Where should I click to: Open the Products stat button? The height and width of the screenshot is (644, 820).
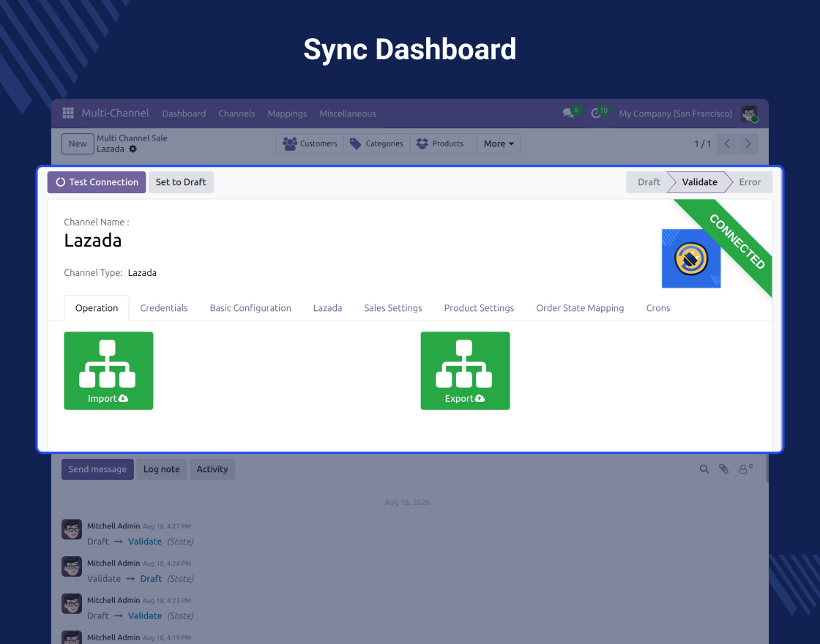tap(444, 143)
